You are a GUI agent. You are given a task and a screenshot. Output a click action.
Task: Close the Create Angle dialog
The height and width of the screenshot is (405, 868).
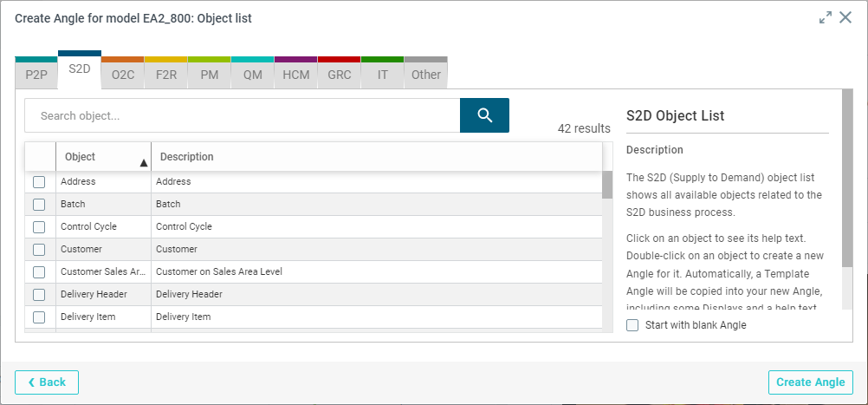(x=845, y=17)
